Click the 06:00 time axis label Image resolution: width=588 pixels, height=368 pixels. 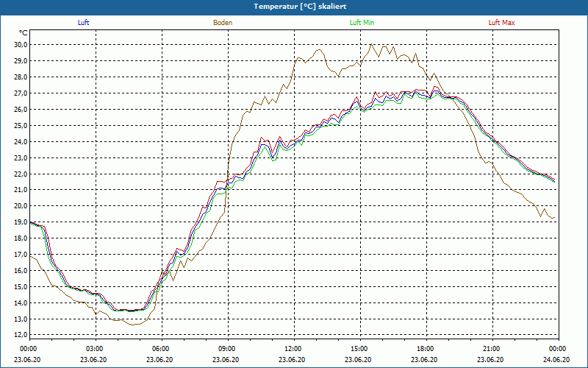(x=159, y=348)
